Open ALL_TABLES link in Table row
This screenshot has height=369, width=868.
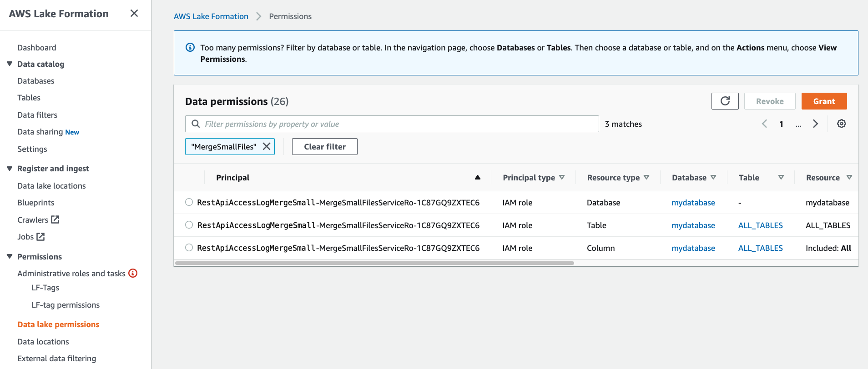pos(761,225)
